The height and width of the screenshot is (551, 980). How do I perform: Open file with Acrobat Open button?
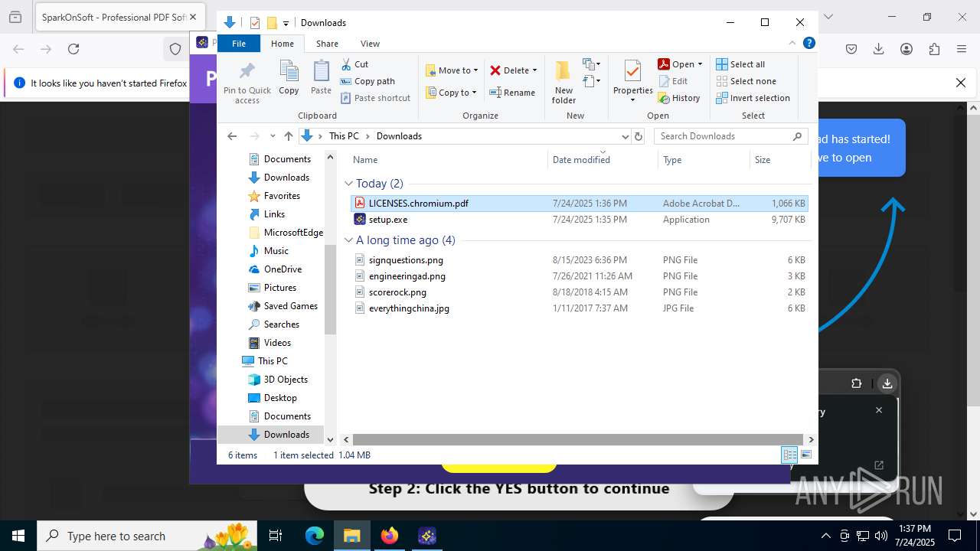676,64
